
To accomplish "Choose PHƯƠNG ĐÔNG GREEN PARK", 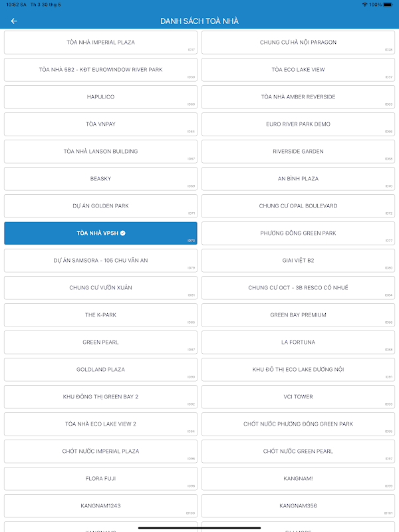I will point(298,233).
